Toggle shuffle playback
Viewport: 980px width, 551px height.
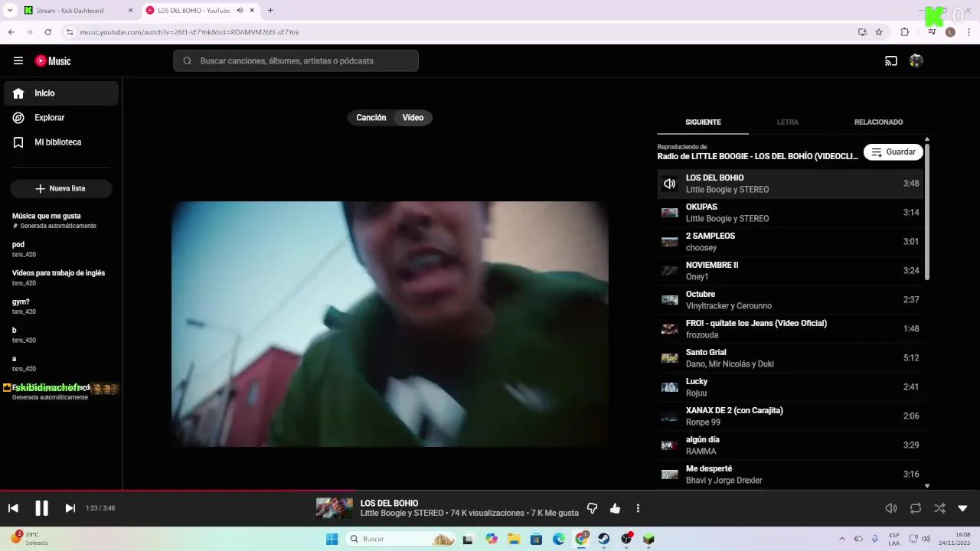coord(939,508)
